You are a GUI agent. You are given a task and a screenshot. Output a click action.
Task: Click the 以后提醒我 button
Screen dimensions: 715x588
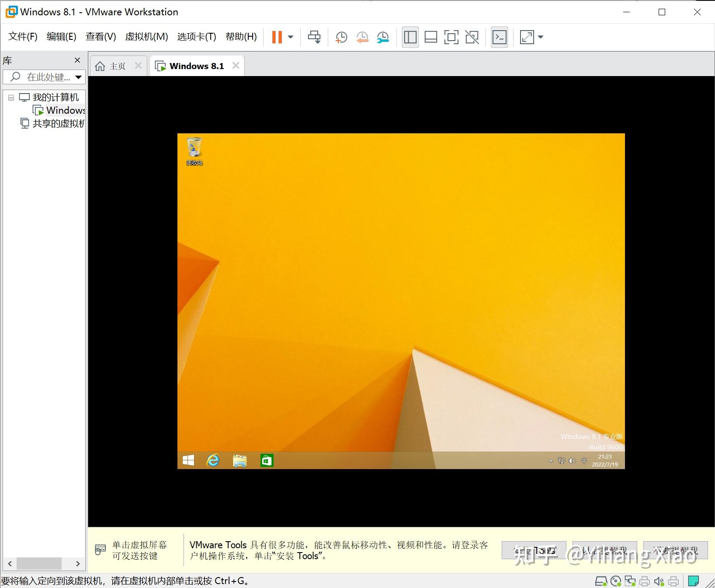[x=604, y=550]
